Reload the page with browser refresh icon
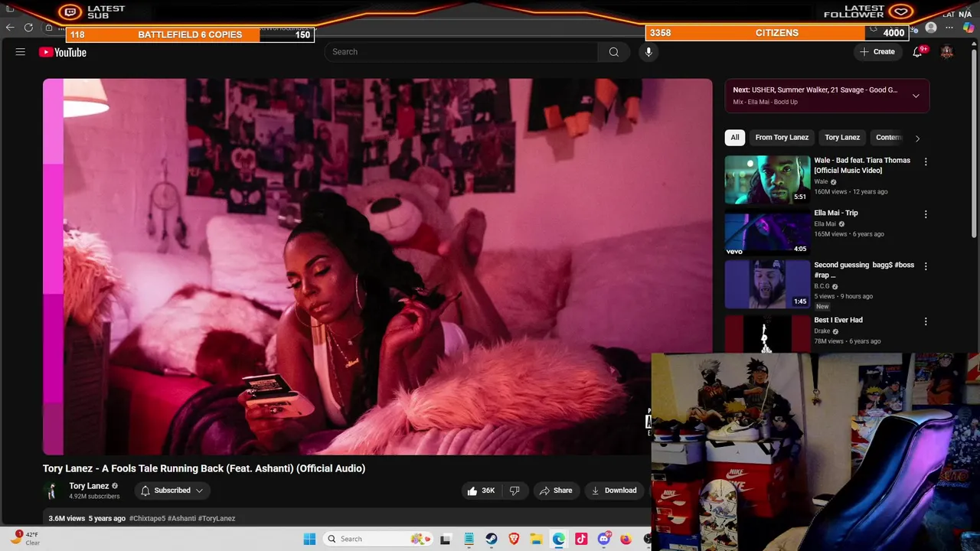Image resolution: width=980 pixels, height=551 pixels. click(28, 28)
